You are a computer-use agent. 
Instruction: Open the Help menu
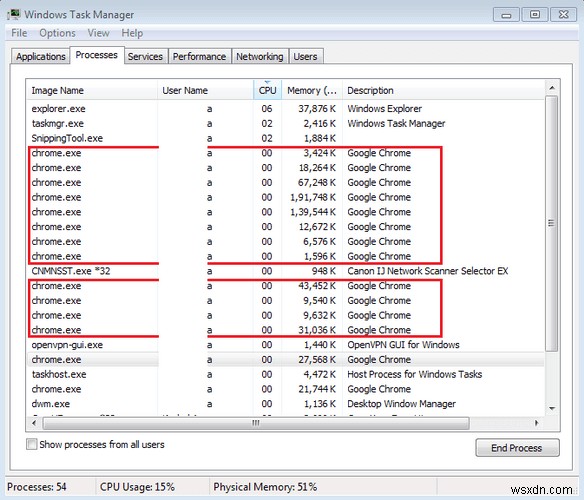coord(132,33)
